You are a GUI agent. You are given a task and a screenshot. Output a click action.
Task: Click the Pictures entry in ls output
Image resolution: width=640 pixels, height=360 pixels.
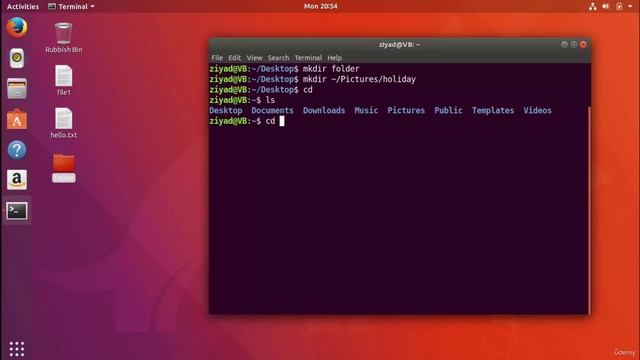tap(406, 111)
